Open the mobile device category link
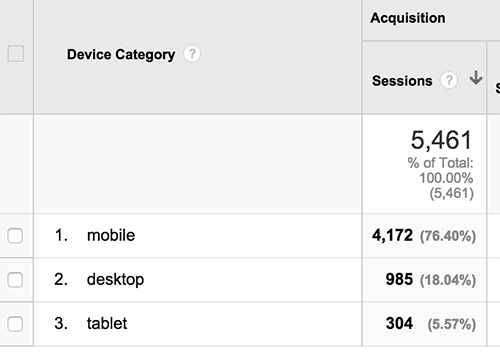 [x=111, y=235]
